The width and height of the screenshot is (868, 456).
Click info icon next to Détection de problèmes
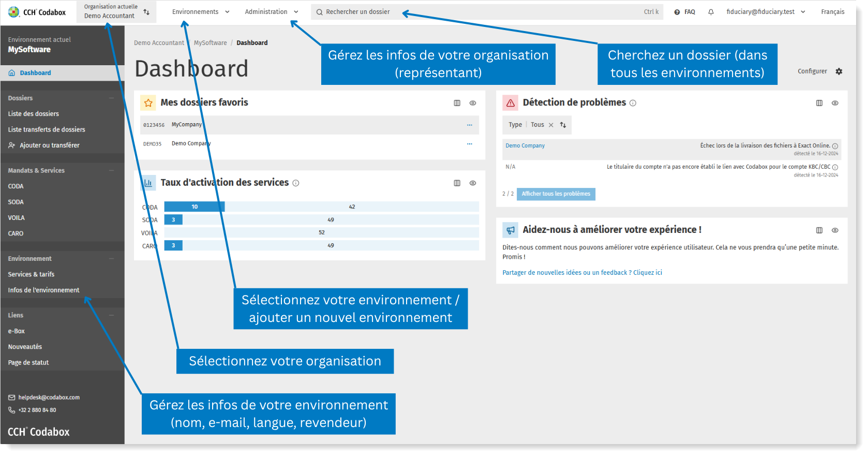(633, 103)
